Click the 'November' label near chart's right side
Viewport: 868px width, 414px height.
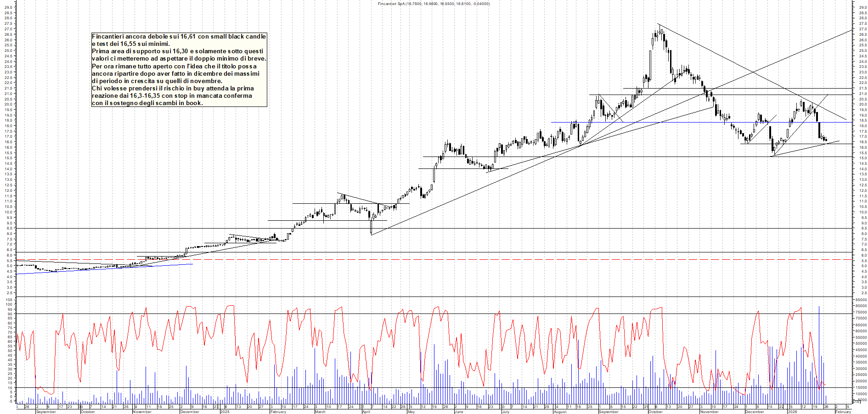pos(710,412)
